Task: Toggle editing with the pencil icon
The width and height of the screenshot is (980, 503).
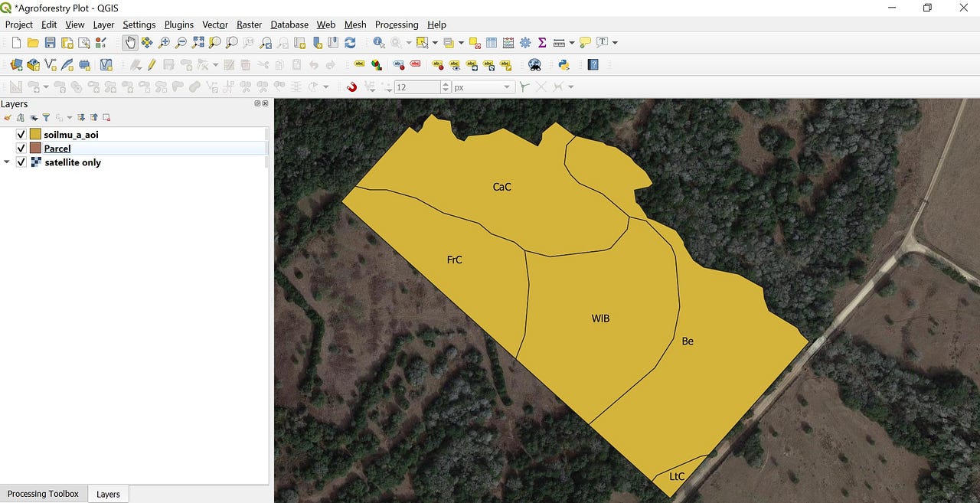Action: pyautogui.click(x=150, y=64)
